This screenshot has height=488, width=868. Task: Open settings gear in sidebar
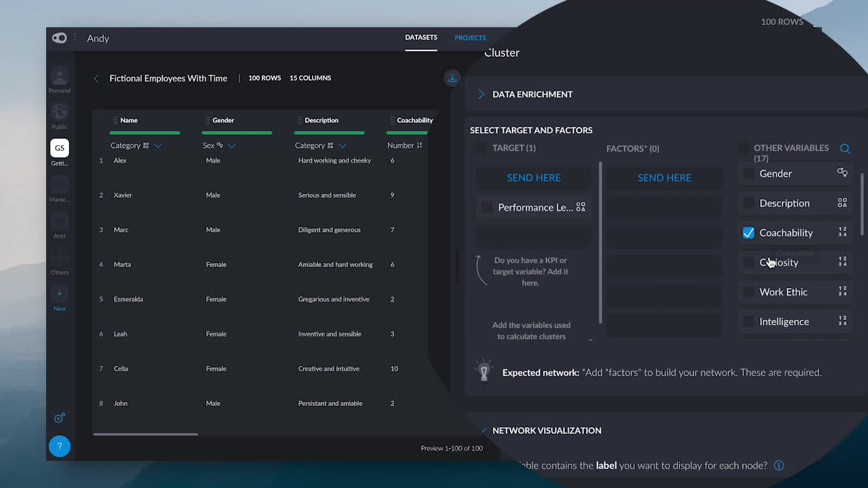pos(59,418)
